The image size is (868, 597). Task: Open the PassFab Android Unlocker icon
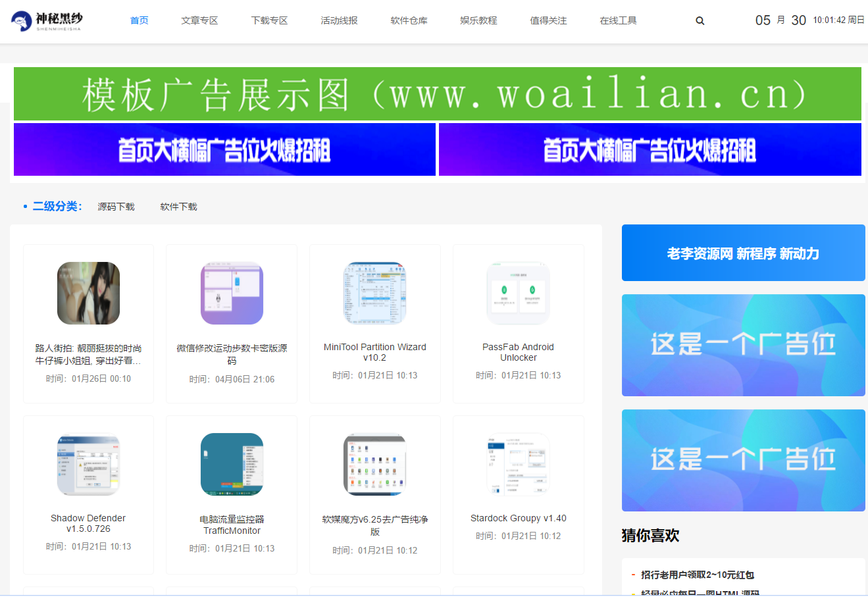tap(518, 294)
